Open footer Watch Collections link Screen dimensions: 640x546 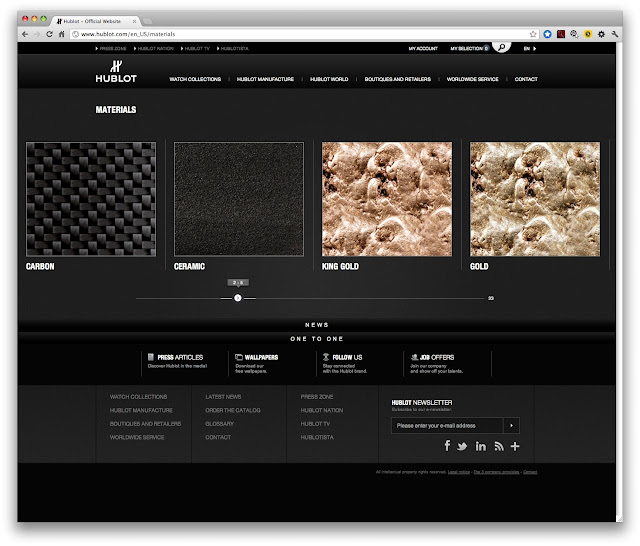pyautogui.click(x=138, y=397)
